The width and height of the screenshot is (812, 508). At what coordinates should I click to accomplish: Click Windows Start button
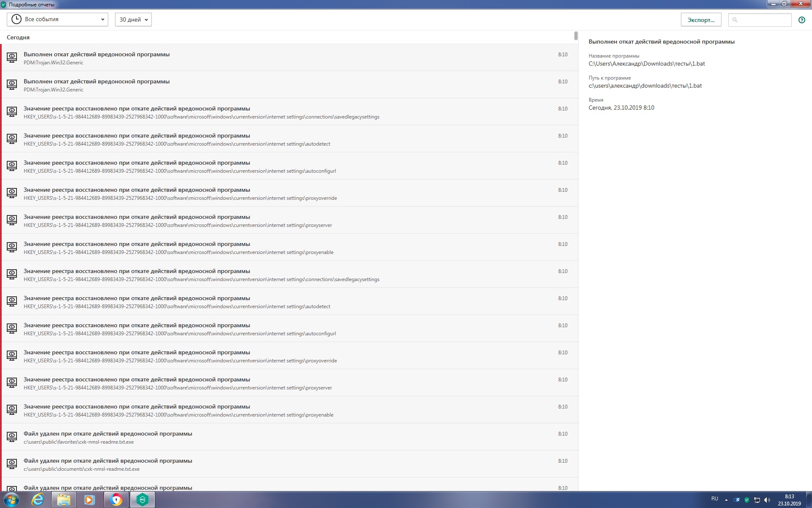pos(11,500)
